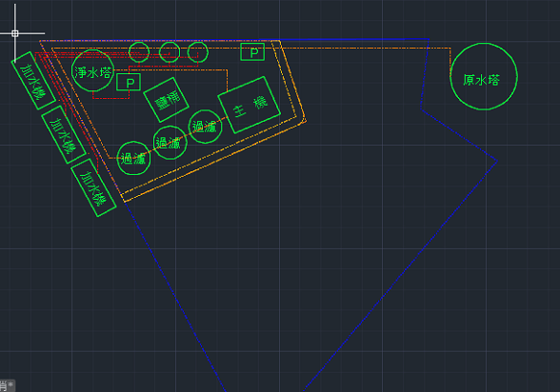Select the middle 加水機 rectangle
This screenshot has width=560, height=392.
click(64, 135)
